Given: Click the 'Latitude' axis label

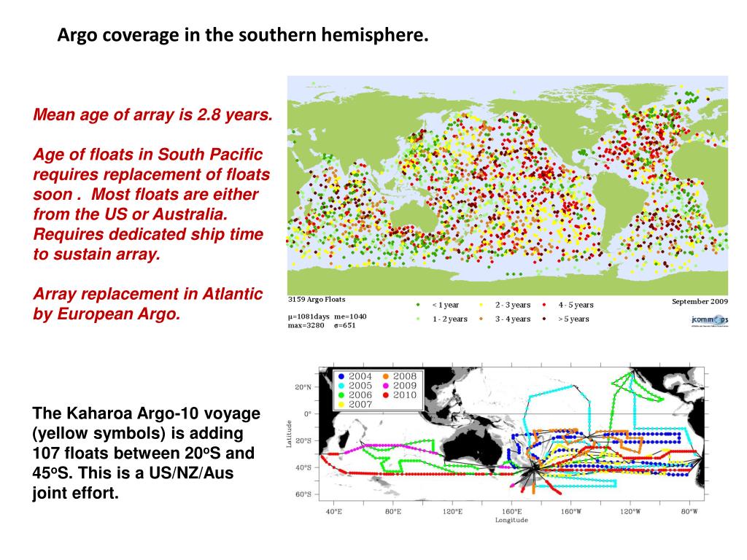Looking at the screenshot, I should pyautogui.click(x=289, y=434).
